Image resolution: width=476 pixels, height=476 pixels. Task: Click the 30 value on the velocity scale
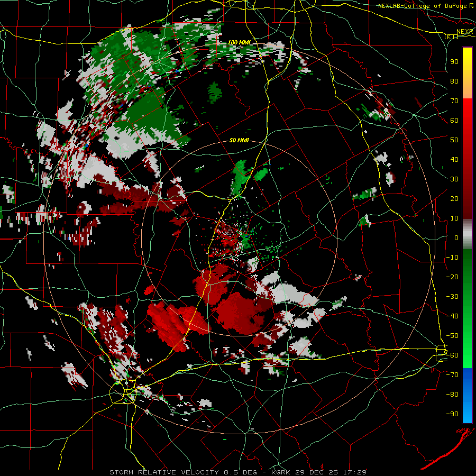pyautogui.click(x=454, y=179)
